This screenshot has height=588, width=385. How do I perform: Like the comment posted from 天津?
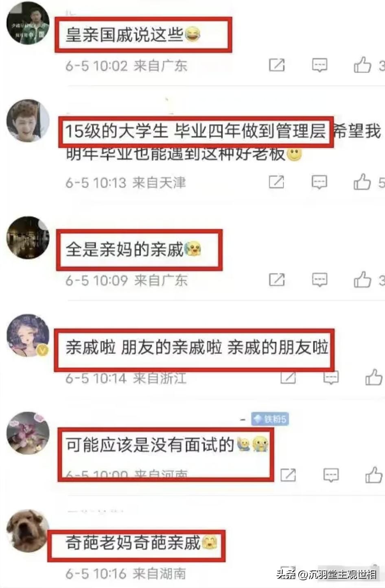[x=362, y=182]
